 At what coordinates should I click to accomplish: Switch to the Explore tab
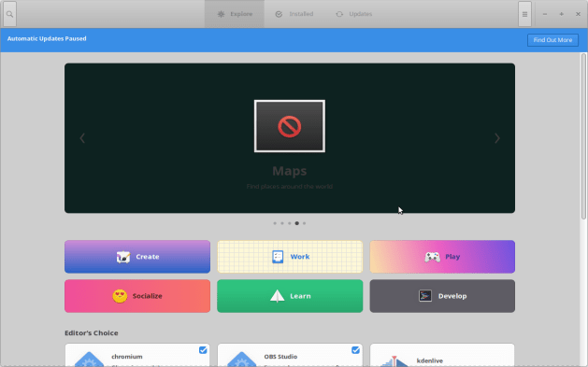click(x=235, y=14)
